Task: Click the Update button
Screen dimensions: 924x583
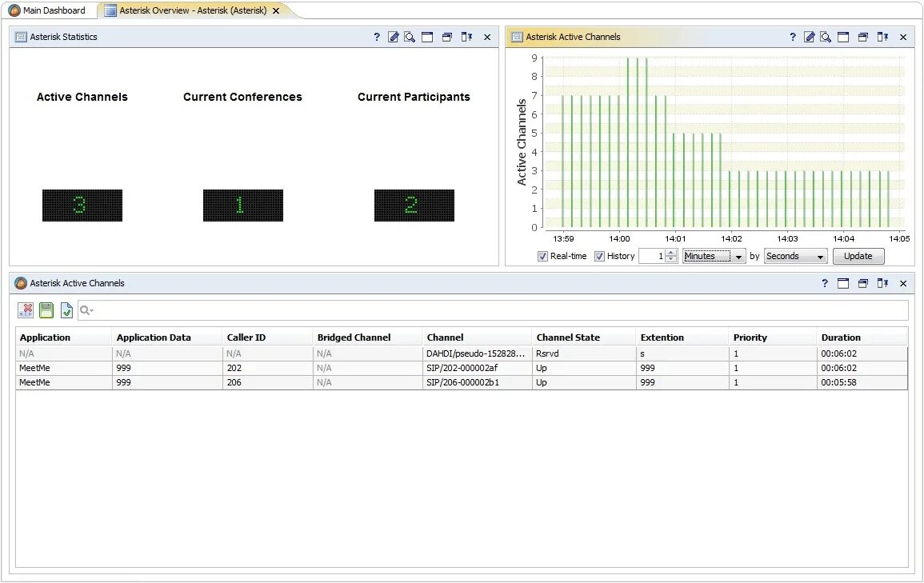Action: click(x=858, y=256)
